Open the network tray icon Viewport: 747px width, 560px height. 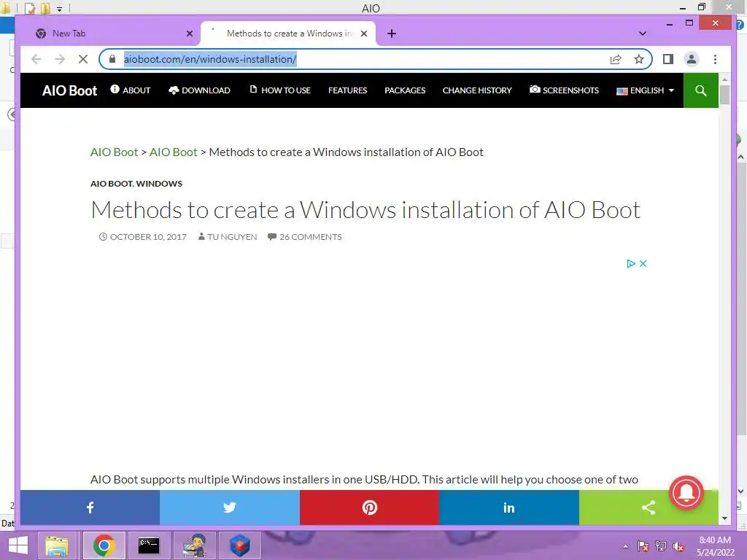(661, 546)
